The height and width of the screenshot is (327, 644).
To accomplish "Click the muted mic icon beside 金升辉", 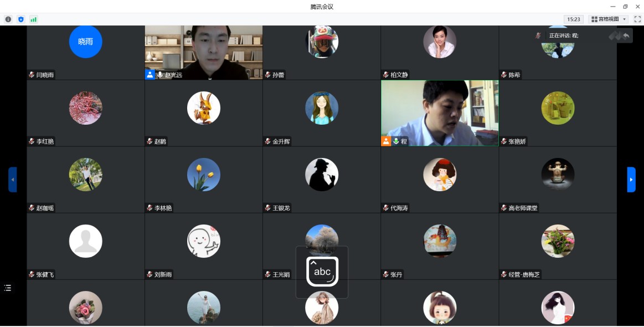I will 268,141.
